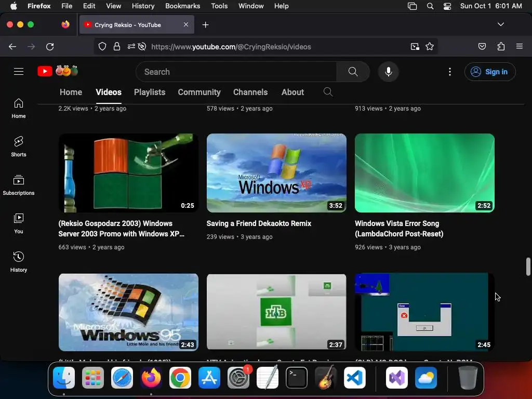Screen dimensions: 532x399
Task: Open Windows Vista Error Song thumbnail
Action: coord(424,173)
